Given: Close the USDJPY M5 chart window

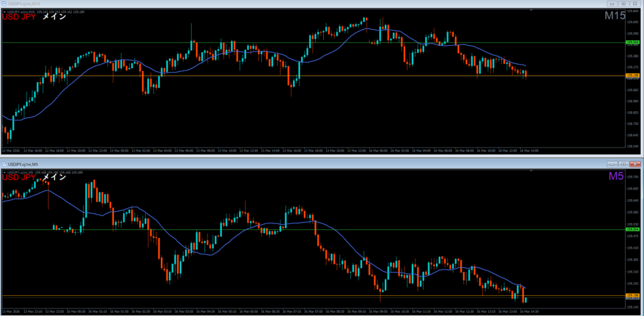Looking at the screenshot, I should pos(635,163).
